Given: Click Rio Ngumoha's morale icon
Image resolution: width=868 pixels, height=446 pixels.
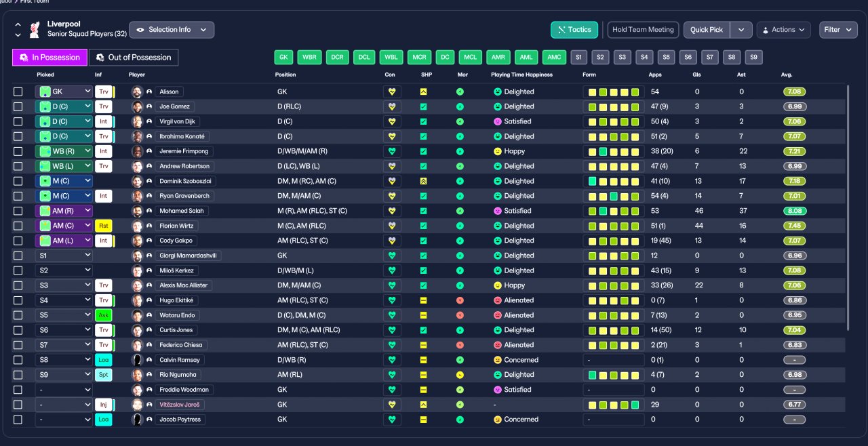Looking at the screenshot, I should coord(460,375).
